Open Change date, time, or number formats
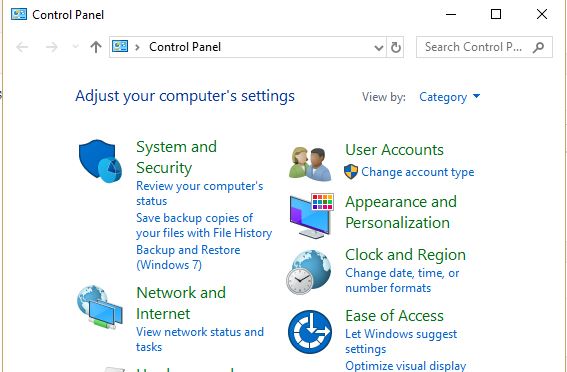The width and height of the screenshot is (567, 372). (402, 280)
